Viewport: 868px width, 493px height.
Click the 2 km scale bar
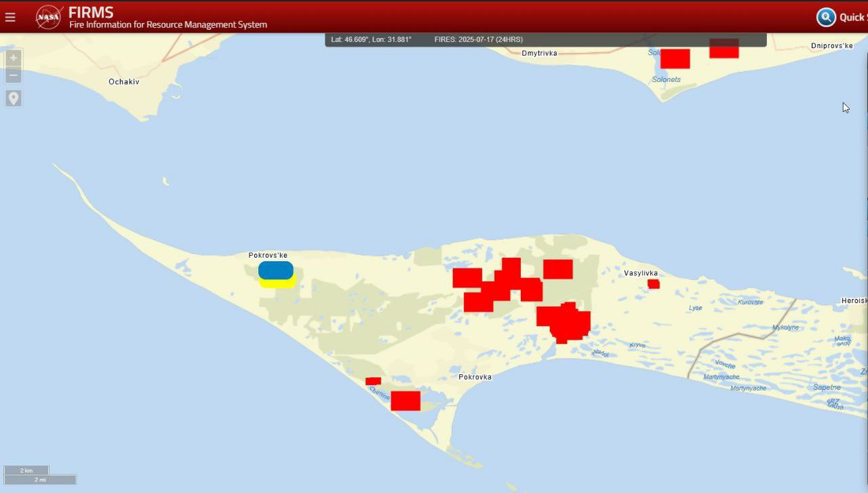click(26, 470)
